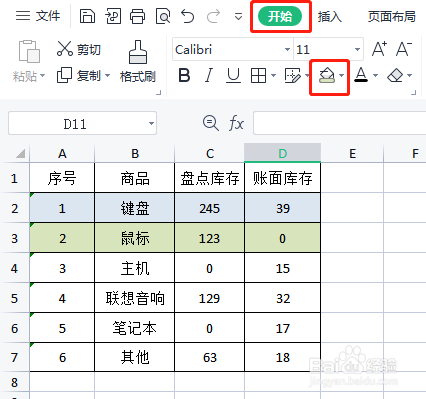Toggle Underline formatting
The height and width of the screenshot is (399, 426).
pyautogui.click(x=233, y=75)
